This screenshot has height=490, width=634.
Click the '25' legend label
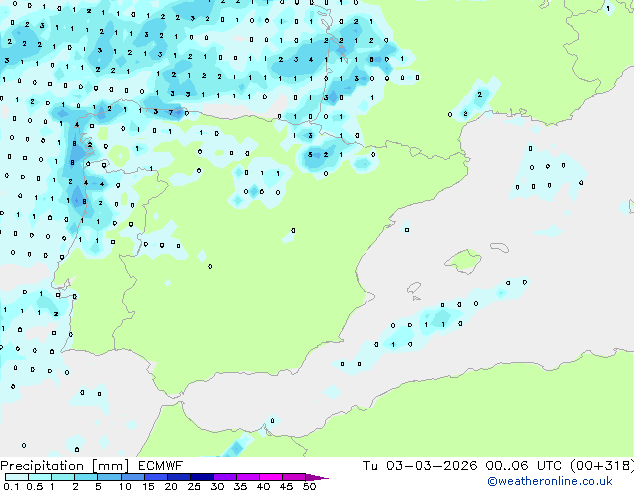click(x=194, y=486)
